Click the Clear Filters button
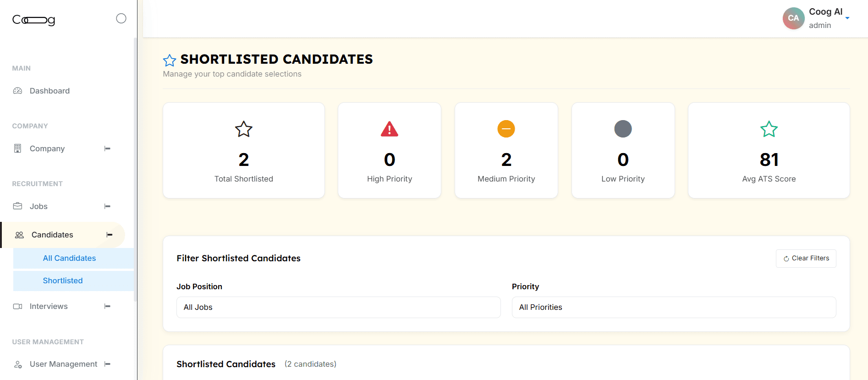This screenshot has width=868, height=380. (x=806, y=259)
